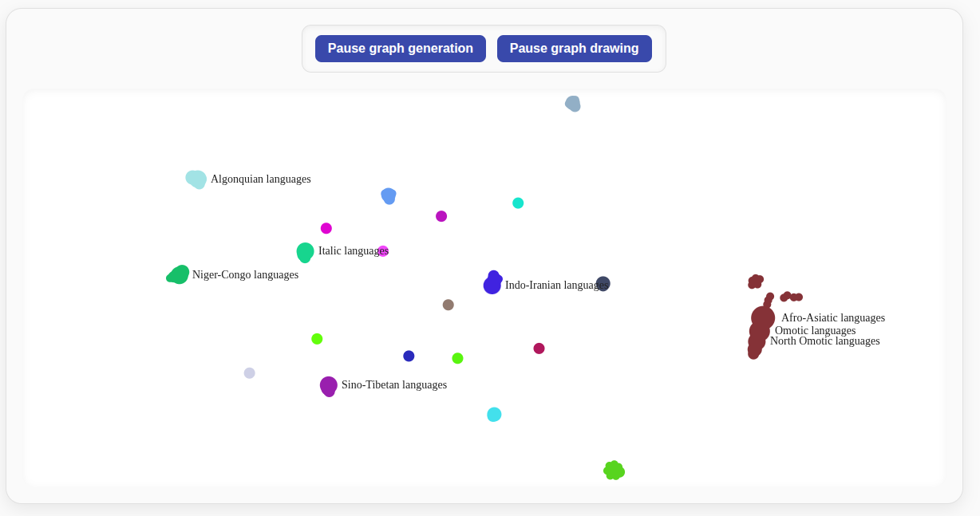
Task: Click the crimson dot right of center
Action: click(x=539, y=348)
